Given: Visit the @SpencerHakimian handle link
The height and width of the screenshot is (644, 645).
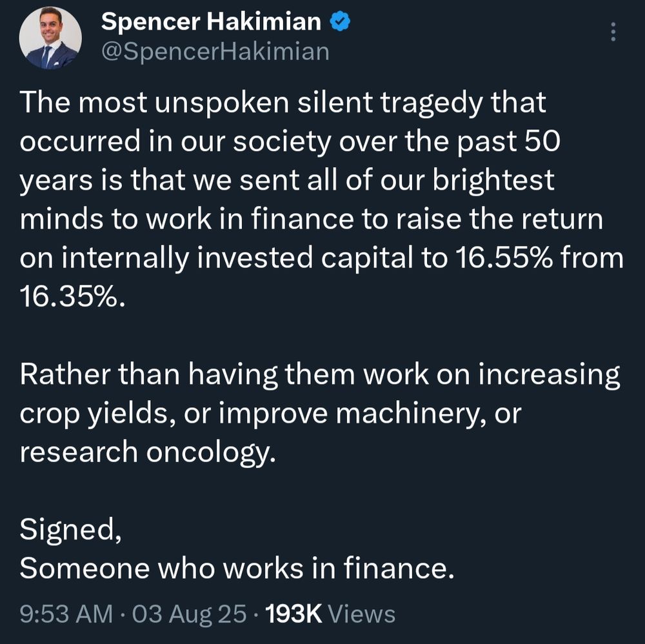Looking at the screenshot, I should (215, 52).
